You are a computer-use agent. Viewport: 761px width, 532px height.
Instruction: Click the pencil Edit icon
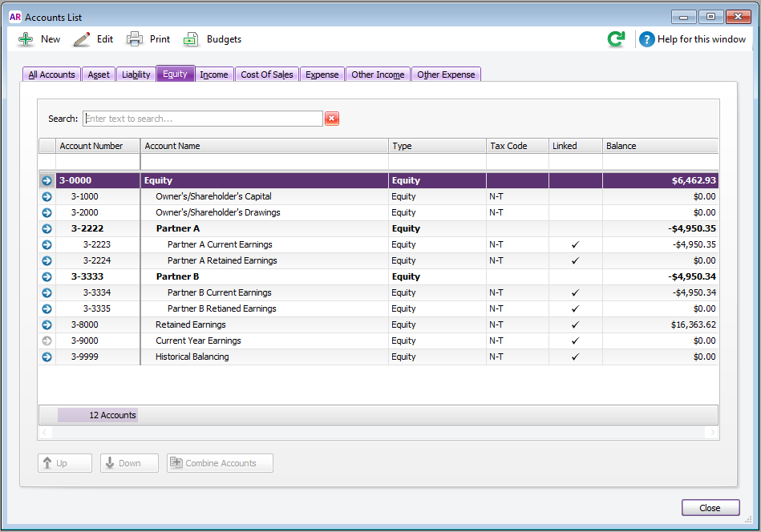click(82, 39)
